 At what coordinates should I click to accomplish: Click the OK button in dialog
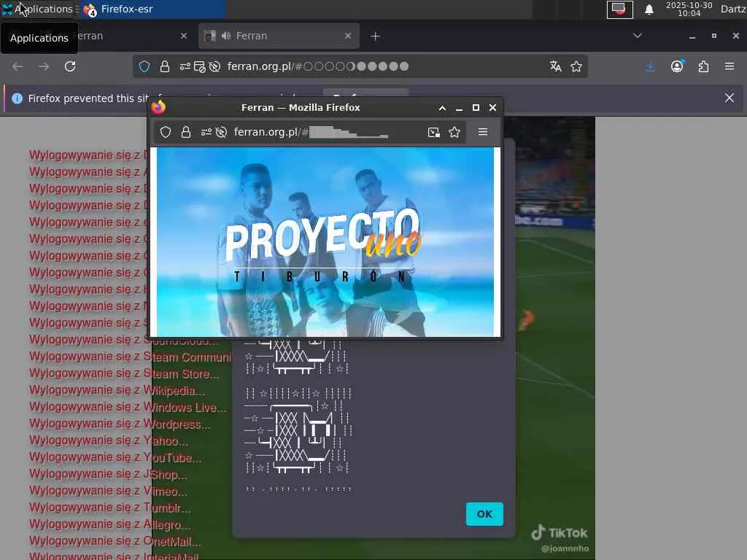[x=484, y=514]
